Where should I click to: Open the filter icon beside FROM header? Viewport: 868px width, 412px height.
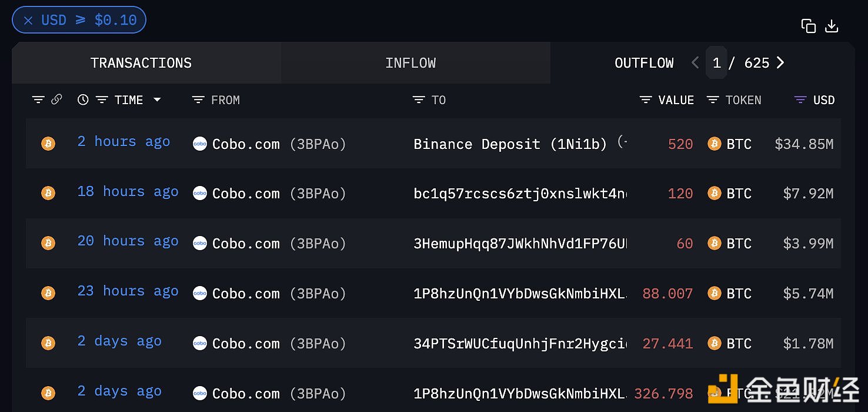click(198, 100)
